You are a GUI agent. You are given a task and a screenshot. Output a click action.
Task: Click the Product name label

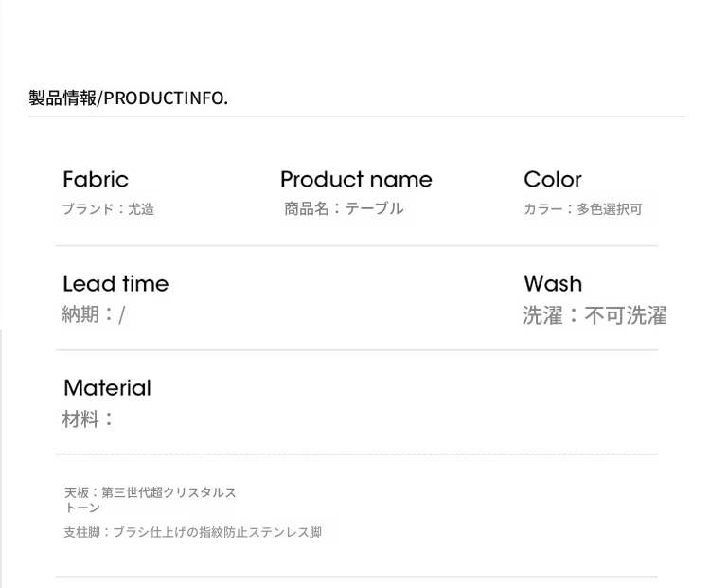pyautogui.click(x=356, y=180)
